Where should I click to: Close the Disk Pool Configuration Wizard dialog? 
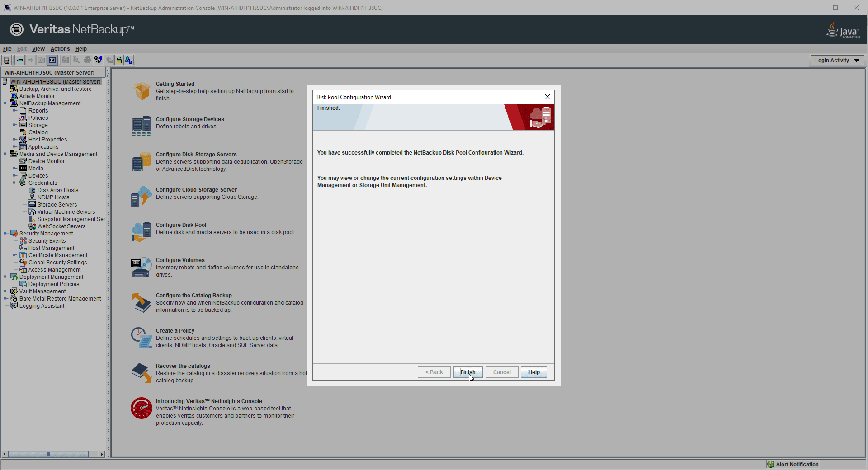pyautogui.click(x=547, y=97)
